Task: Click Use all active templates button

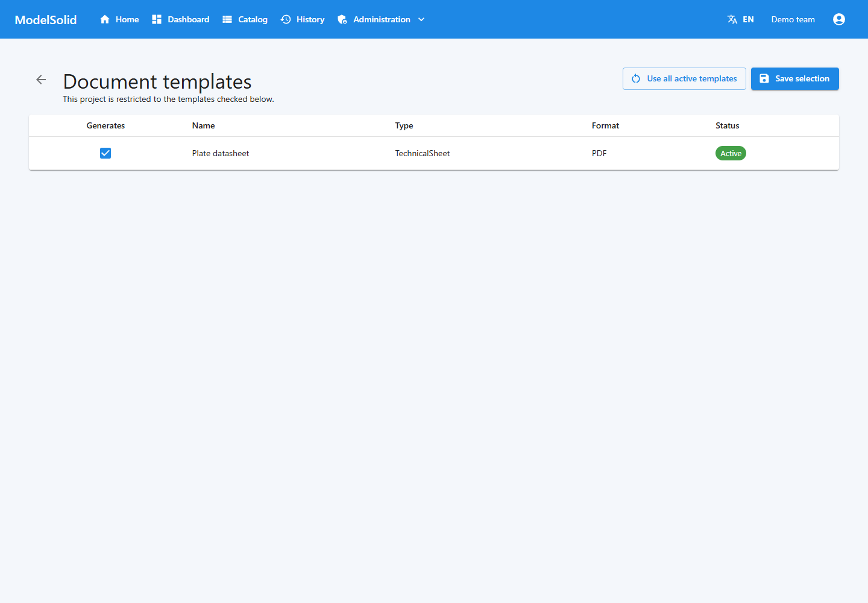Action: (684, 78)
